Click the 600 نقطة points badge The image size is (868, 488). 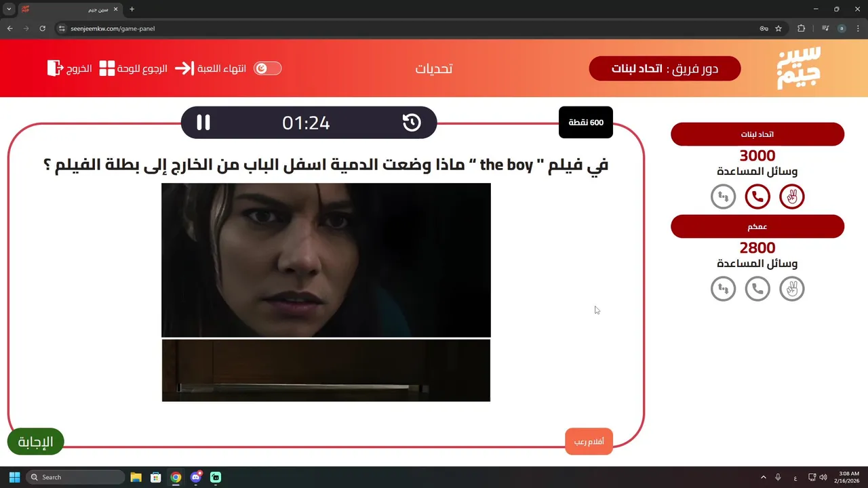click(x=586, y=123)
